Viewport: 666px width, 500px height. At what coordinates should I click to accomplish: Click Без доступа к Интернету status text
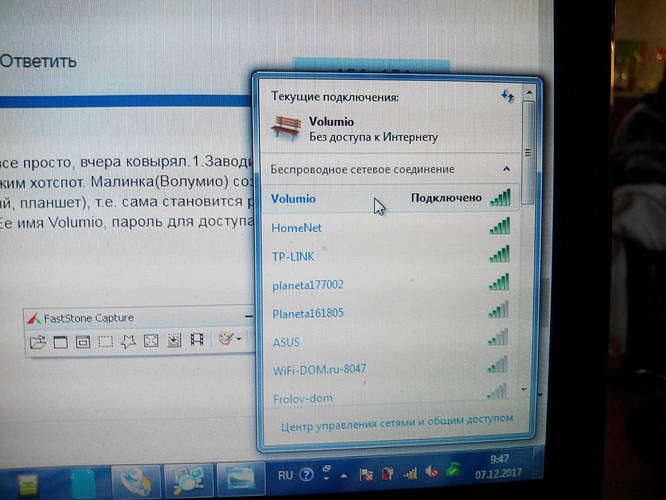373,137
